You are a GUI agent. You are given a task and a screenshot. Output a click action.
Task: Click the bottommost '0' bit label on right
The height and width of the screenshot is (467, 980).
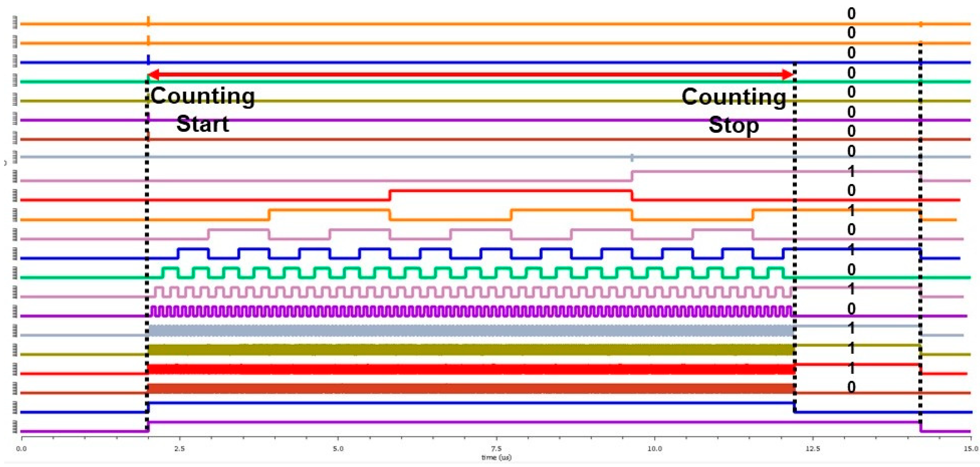[x=851, y=387]
